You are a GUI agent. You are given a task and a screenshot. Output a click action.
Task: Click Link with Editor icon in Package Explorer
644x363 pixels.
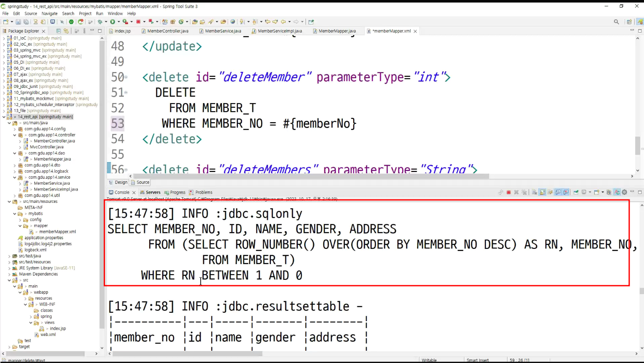[x=66, y=31]
